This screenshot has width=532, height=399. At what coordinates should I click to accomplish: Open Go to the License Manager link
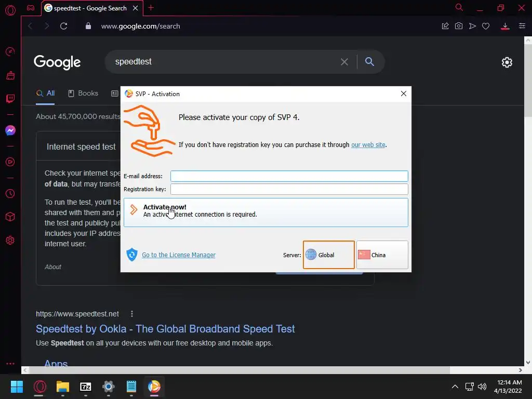coord(179,255)
